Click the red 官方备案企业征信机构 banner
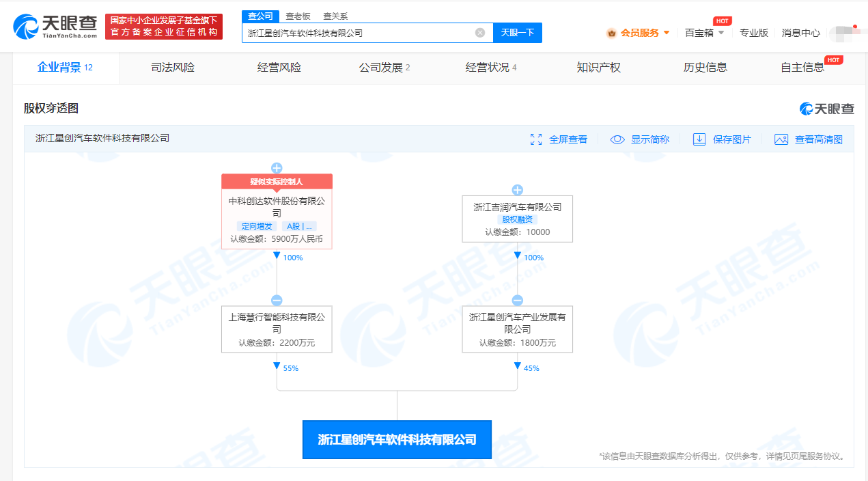 pyautogui.click(x=164, y=27)
